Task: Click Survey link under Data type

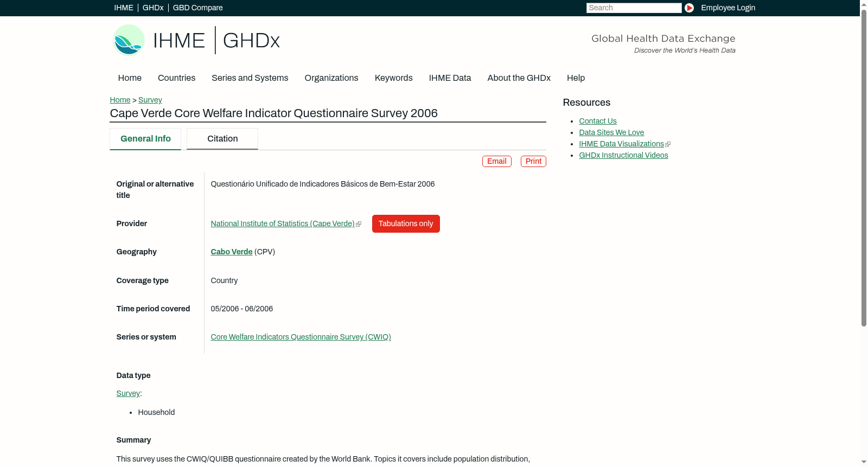Action: (x=128, y=393)
